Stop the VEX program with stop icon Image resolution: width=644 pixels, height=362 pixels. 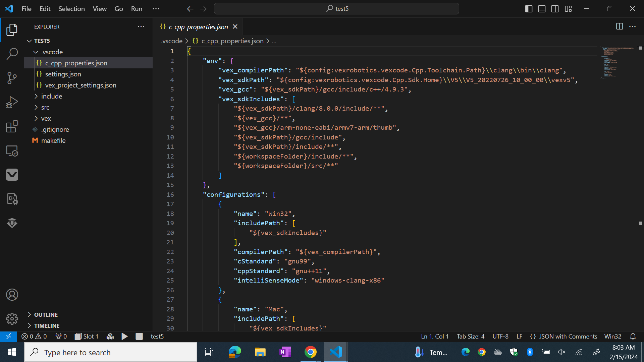pyautogui.click(x=139, y=336)
